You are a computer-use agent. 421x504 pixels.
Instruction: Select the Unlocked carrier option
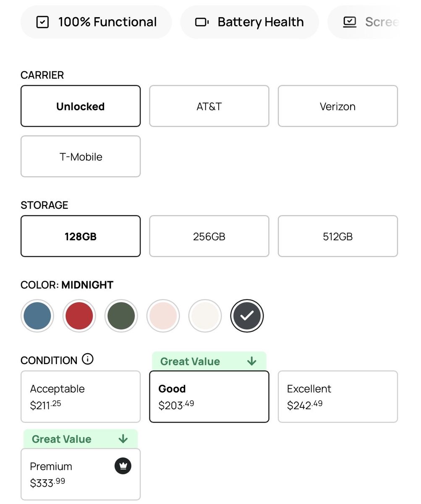pyautogui.click(x=81, y=106)
